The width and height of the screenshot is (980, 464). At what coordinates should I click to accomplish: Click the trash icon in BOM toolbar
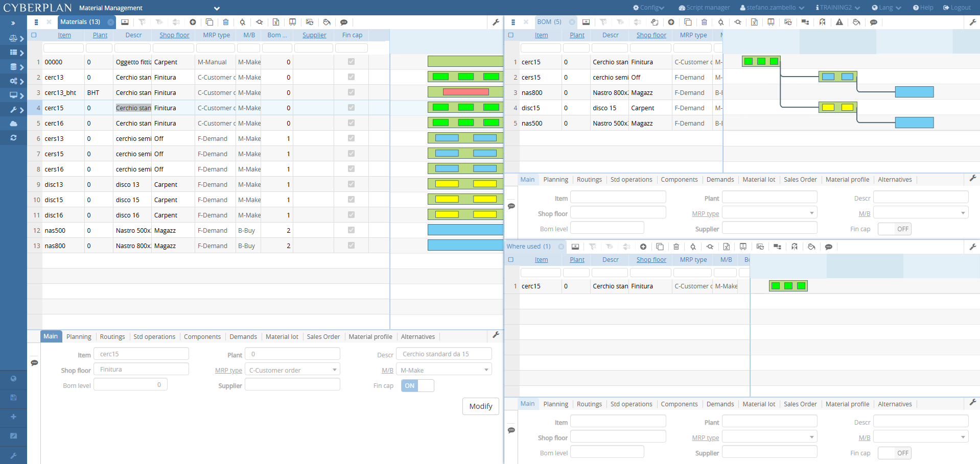pyautogui.click(x=705, y=22)
